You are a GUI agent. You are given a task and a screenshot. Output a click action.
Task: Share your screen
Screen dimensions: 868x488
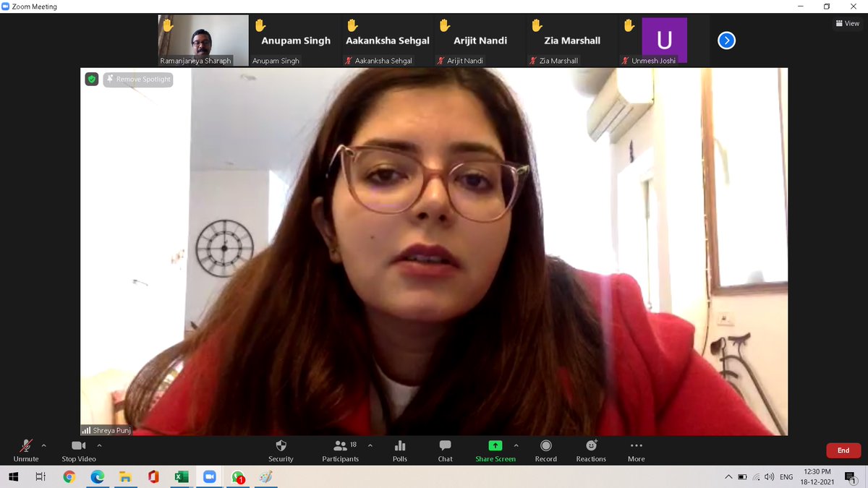[495, 450]
